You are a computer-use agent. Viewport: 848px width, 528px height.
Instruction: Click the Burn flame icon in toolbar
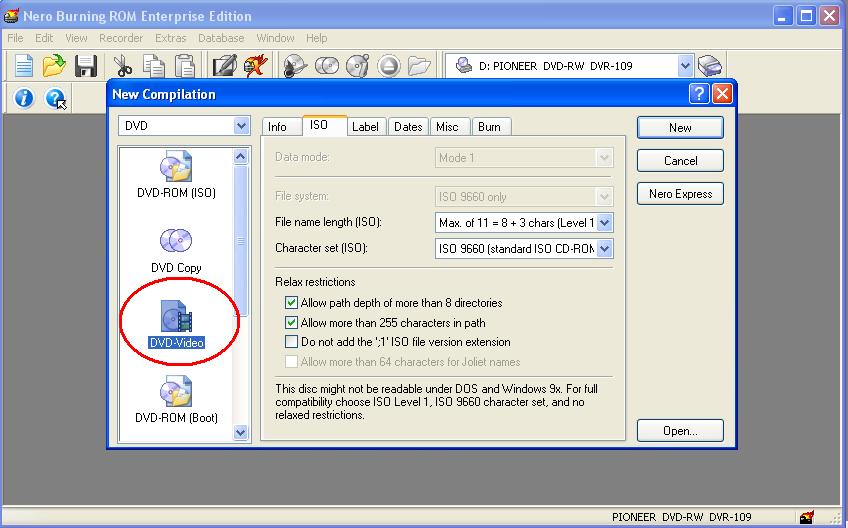255,66
